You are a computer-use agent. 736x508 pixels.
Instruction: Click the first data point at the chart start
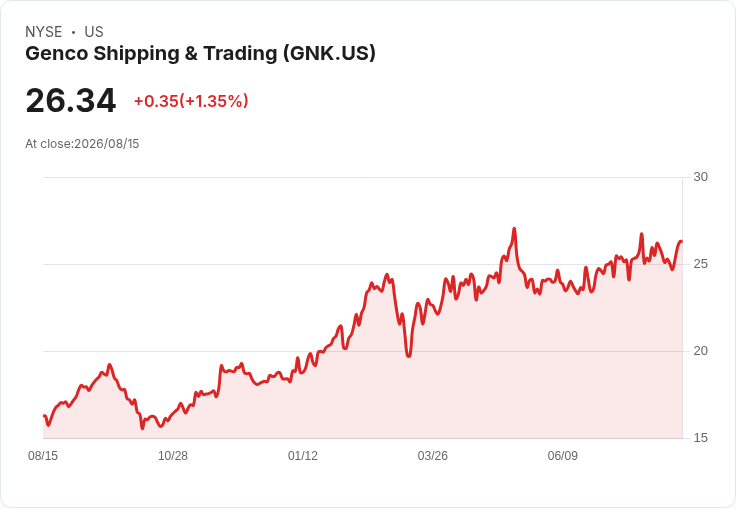pyautogui.click(x=44, y=416)
